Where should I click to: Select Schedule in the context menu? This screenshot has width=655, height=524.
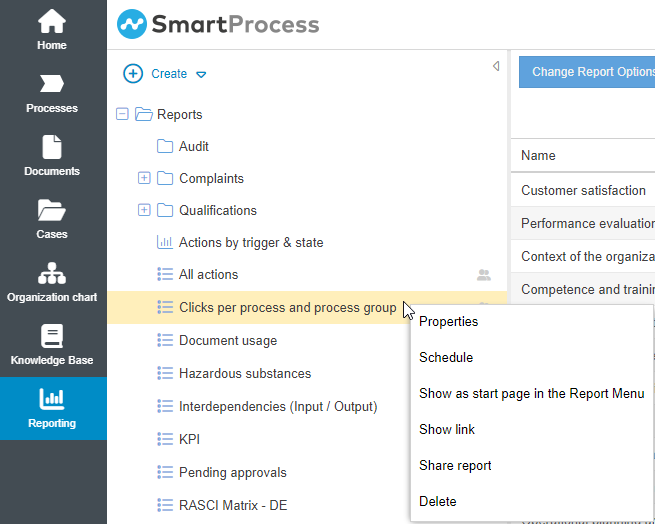pos(446,358)
